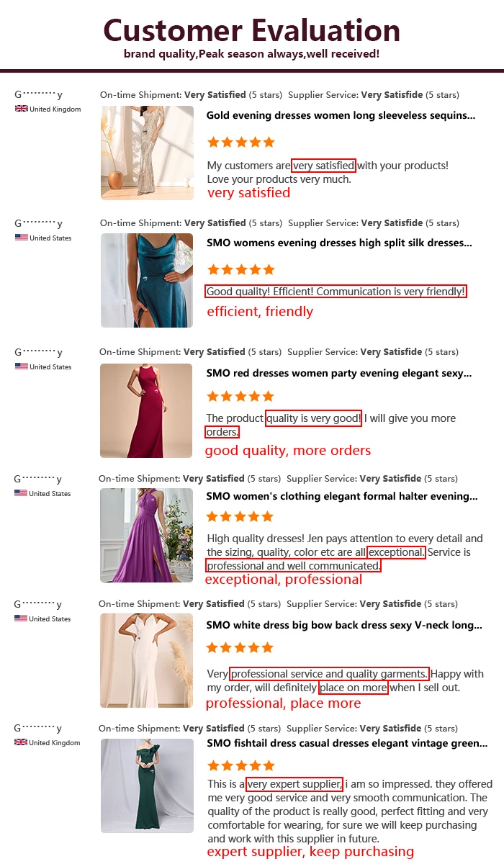Open the green fishtail dress thumbnail

pyautogui.click(x=147, y=786)
